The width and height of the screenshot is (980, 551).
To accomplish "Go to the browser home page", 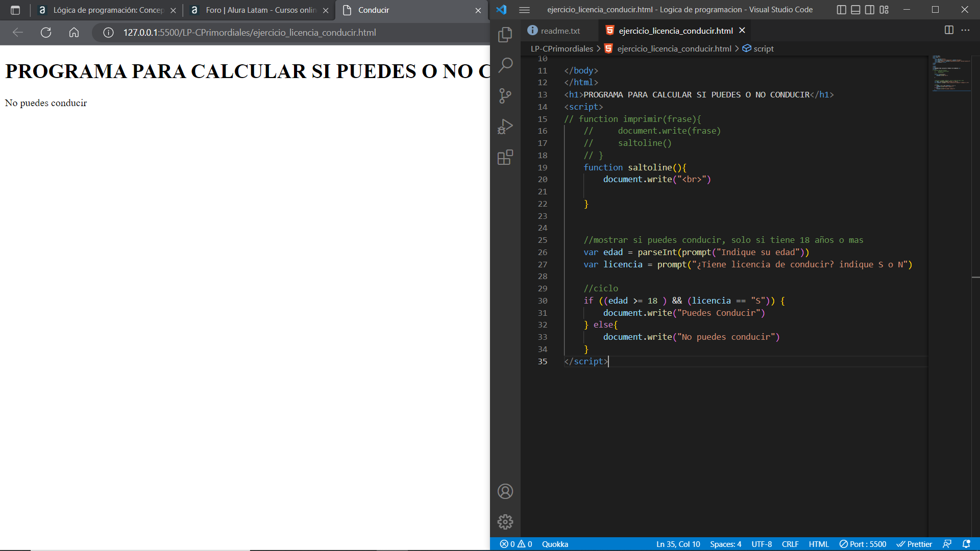I will pyautogui.click(x=74, y=33).
